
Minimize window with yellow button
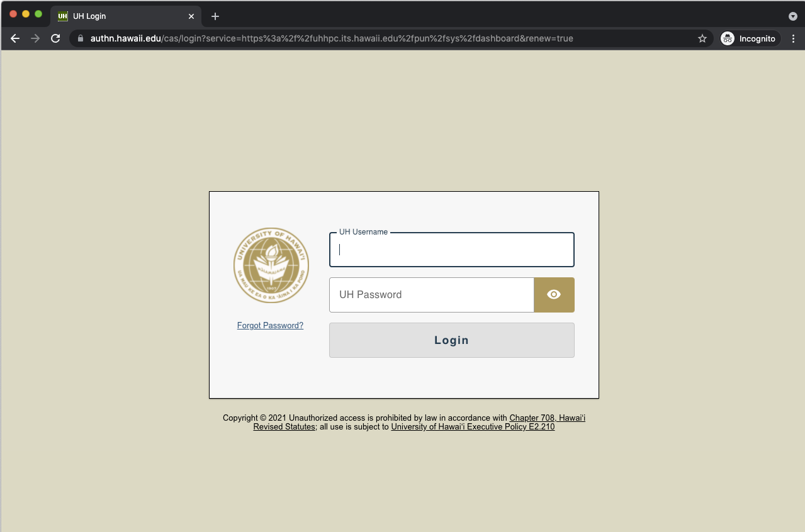[26, 14]
